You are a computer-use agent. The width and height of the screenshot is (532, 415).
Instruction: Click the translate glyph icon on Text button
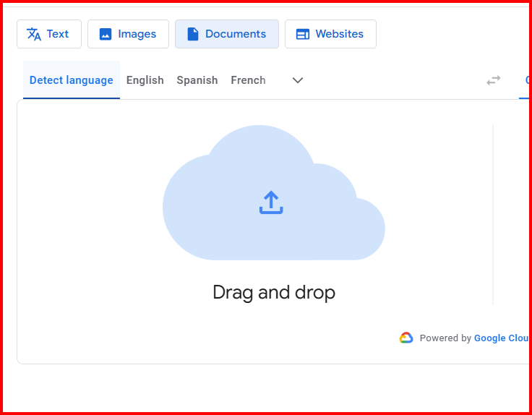34,34
